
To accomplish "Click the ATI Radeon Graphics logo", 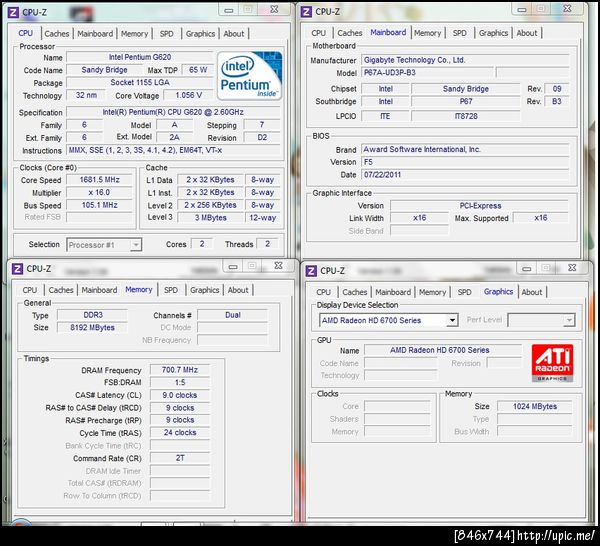I will tap(552, 363).
